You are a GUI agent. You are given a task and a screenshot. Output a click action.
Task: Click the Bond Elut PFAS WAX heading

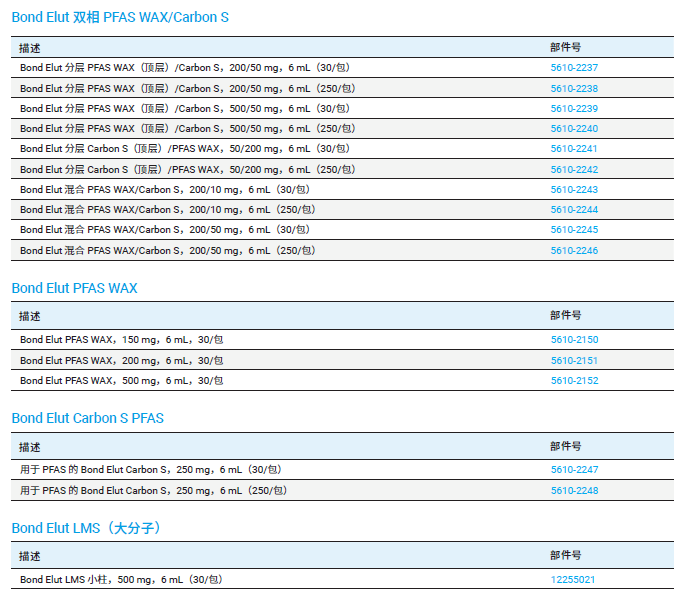coord(75,288)
